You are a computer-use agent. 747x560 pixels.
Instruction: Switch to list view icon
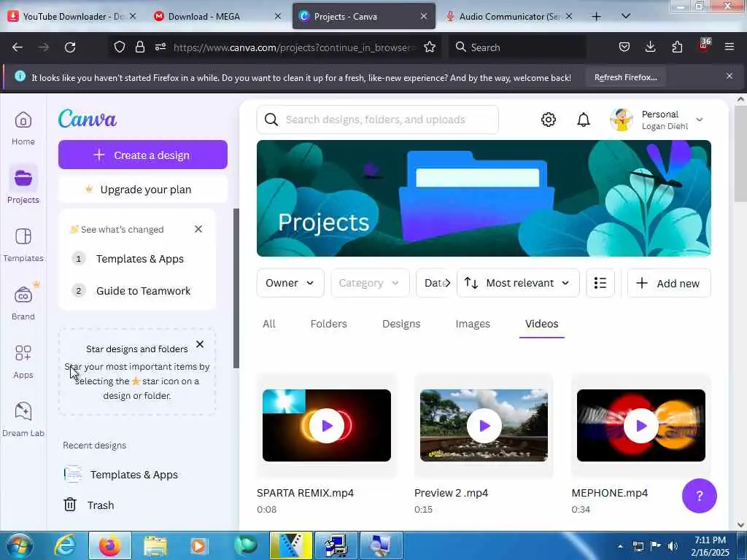coord(600,283)
